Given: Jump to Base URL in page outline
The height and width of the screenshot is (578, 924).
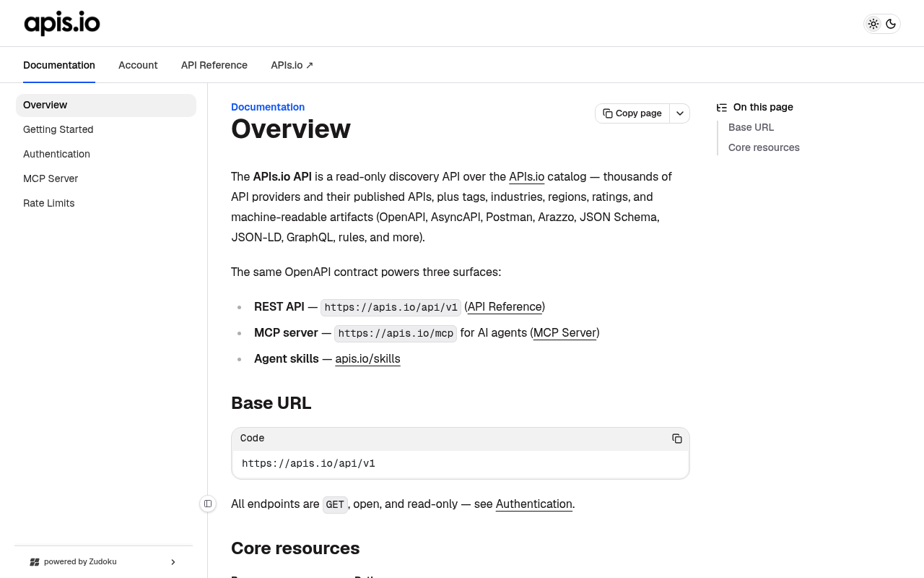Looking at the screenshot, I should pyautogui.click(x=751, y=127).
